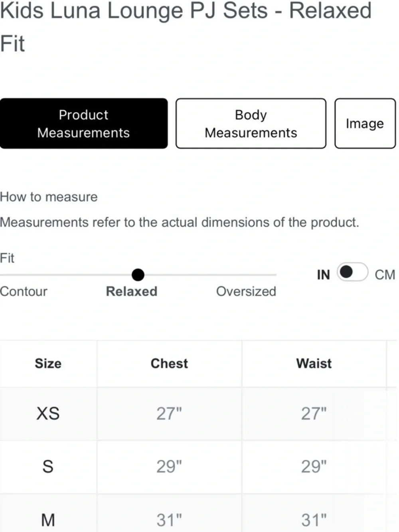
Task: Select the CM unit label
Action: pyautogui.click(x=385, y=275)
